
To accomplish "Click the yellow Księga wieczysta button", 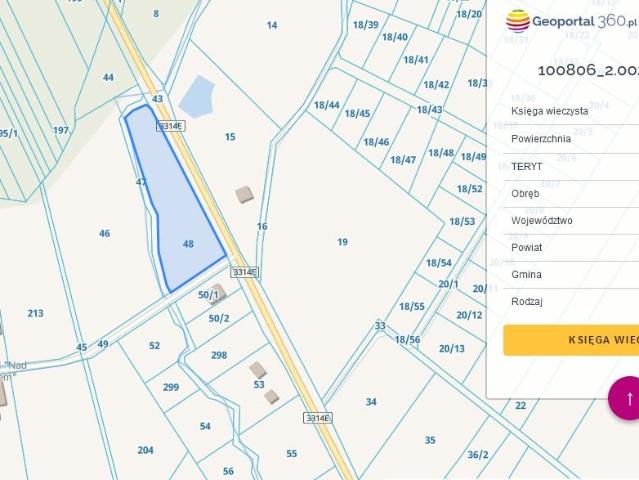I will pyautogui.click(x=571, y=340).
